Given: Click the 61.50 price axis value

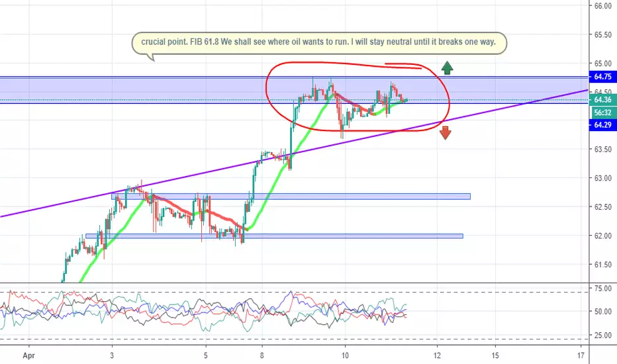Looking at the screenshot, I should [x=602, y=265].
